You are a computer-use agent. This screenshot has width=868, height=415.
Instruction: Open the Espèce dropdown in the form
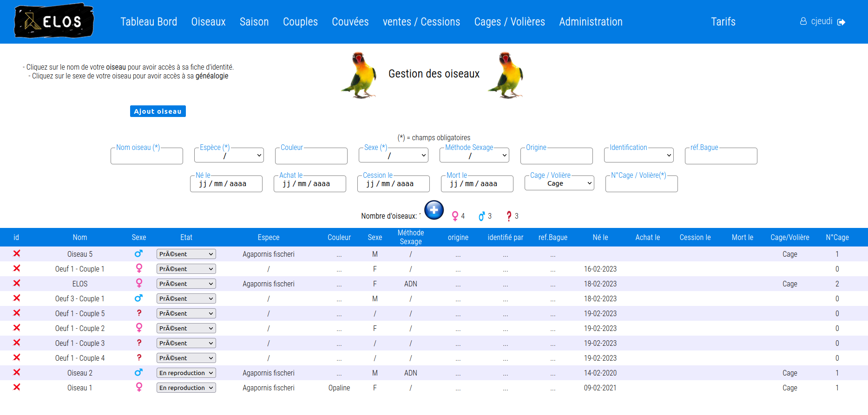pos(229,156)
